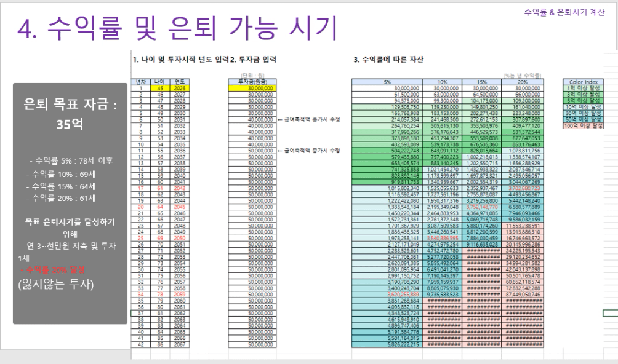Click the cell '61,500,000'
Screen dimensions: 618x364
pos(387,95)
